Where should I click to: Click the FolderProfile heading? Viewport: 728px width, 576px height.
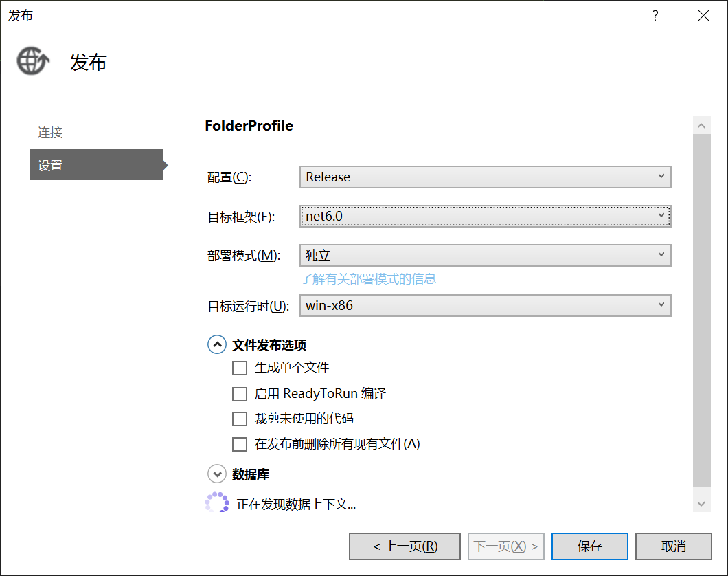coord(249,125)
